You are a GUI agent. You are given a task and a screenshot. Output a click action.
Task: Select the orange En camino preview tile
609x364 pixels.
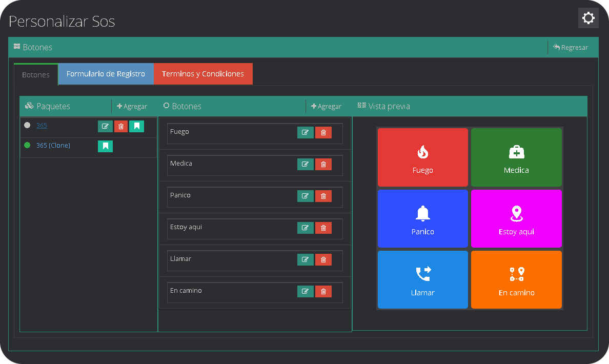pyautogui.click(x=516, y=280)
